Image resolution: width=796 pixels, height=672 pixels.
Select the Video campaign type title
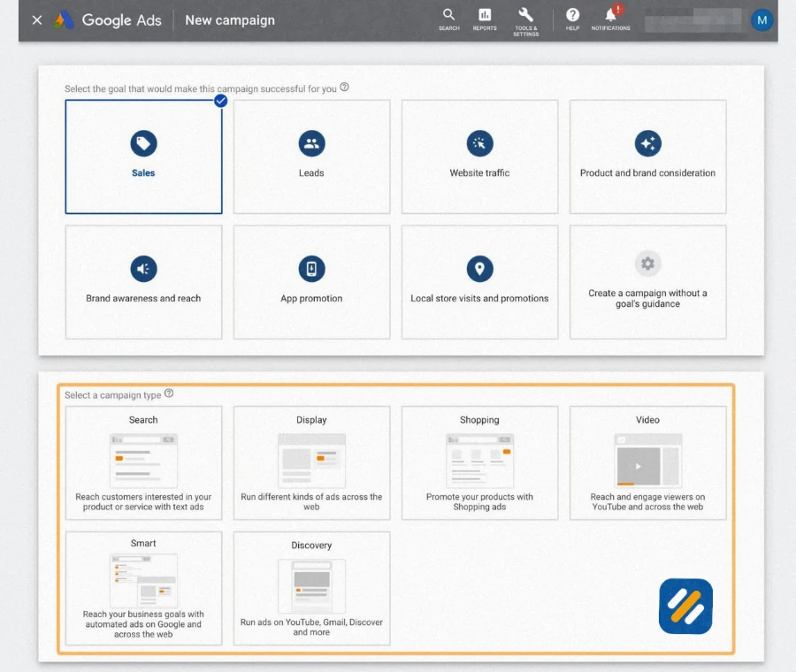point(647,420)
